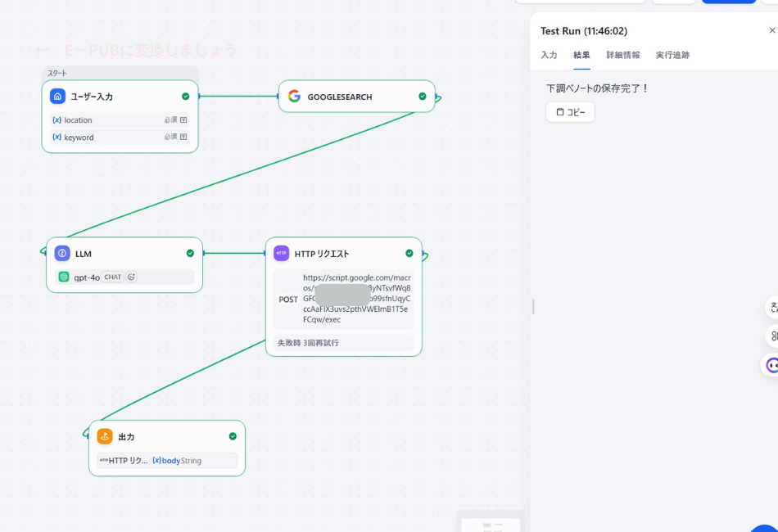This screenshot has width=778, height=532.
Task: Click the purple HTTP icon on the HTTPリクエスト node
Action: (281, 253)
